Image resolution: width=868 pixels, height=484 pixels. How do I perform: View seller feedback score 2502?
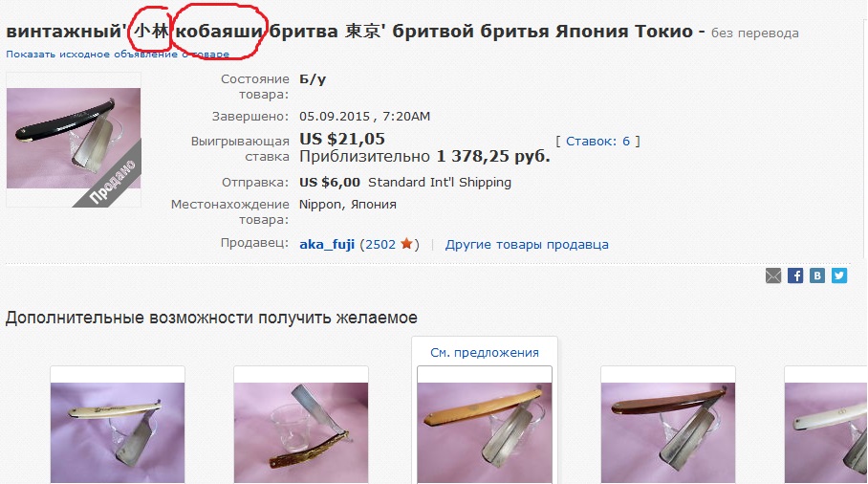380,244
